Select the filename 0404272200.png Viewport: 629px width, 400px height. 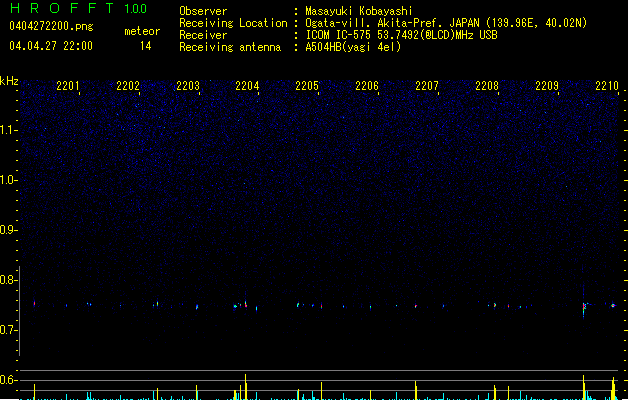tap(51, 26)
